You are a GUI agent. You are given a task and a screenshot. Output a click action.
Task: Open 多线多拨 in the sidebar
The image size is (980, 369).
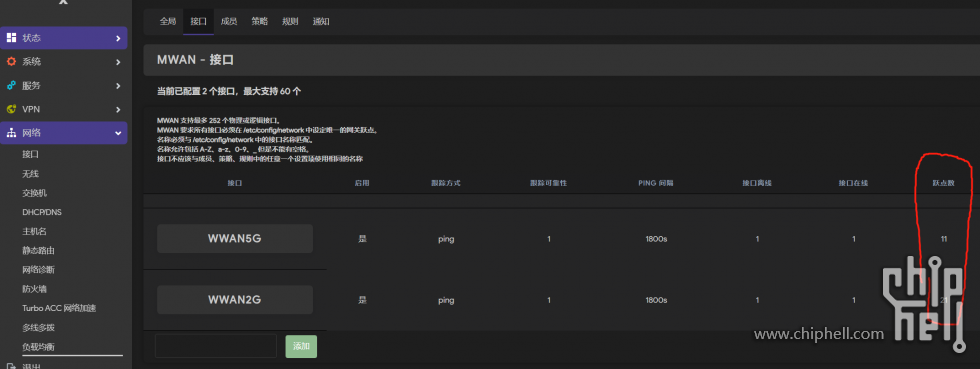[x=39, y=328]
